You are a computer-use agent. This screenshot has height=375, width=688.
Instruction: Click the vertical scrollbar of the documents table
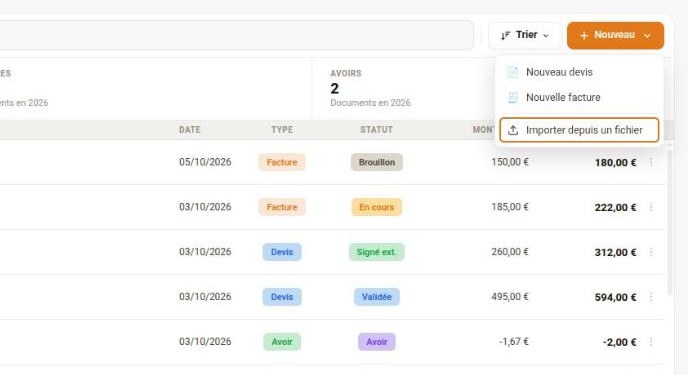pyautogui.click(x=670, y=222)
